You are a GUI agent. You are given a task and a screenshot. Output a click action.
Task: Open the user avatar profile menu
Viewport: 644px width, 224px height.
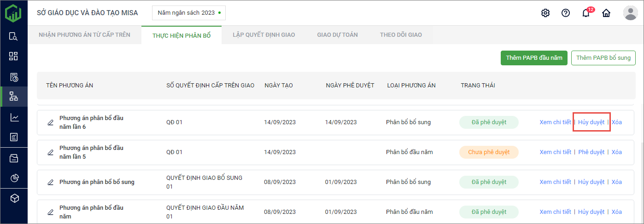tap(630, 13)
